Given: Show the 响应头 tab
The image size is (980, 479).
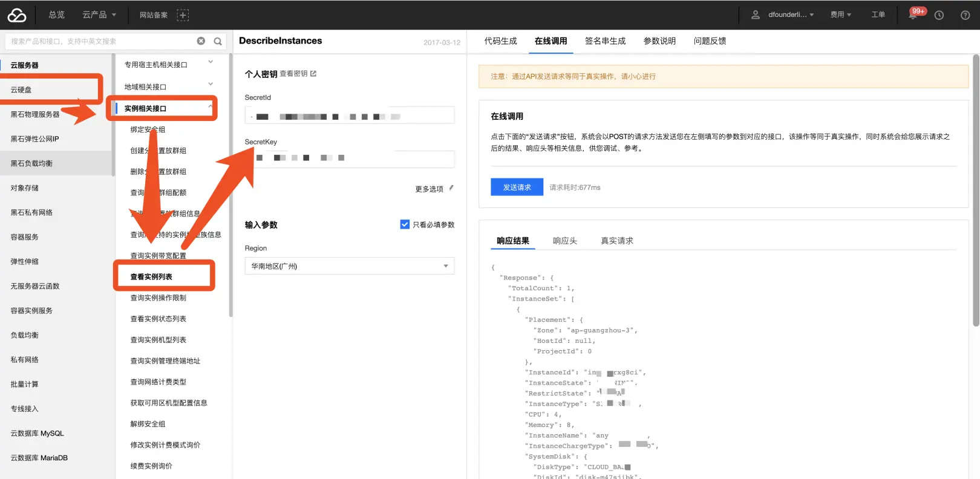Looking at the screenshot, I should (565, 241).
